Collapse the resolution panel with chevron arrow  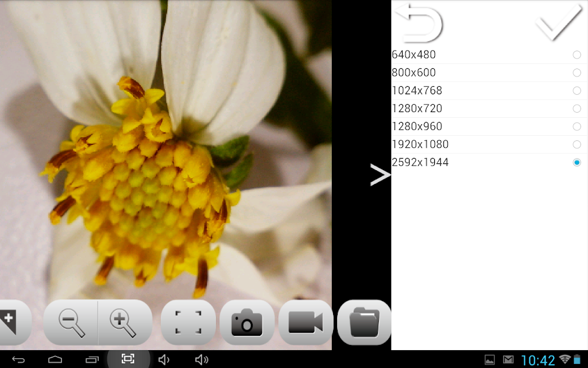[380, 175]
